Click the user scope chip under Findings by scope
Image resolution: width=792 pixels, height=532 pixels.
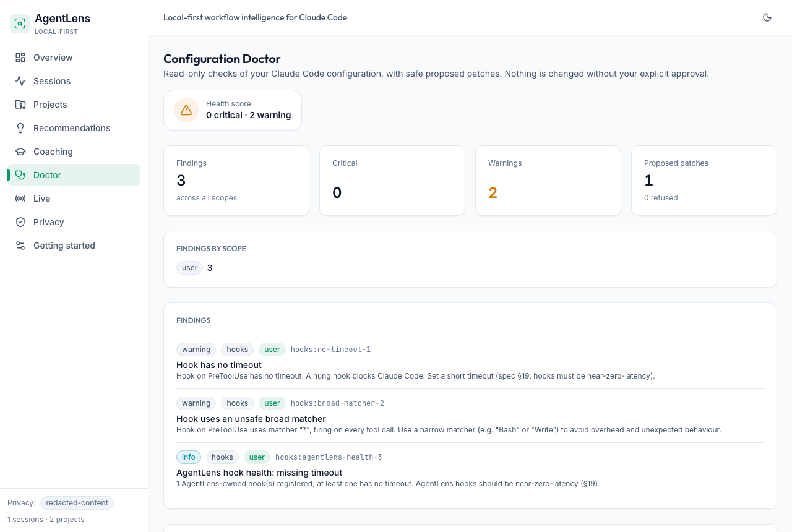[189, 268]
